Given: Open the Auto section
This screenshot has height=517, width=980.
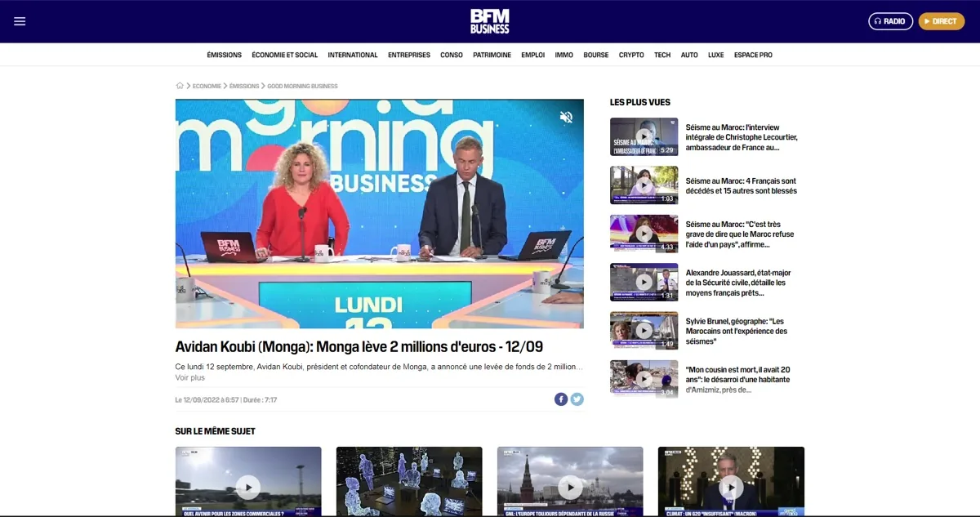Looking at the screenshot, I should pyautogui.click(x=689, y=56).
